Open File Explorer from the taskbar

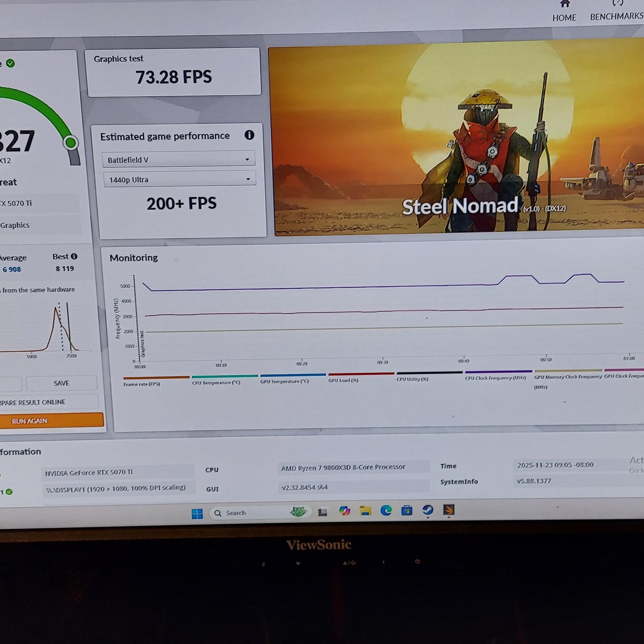tap(365, 511)
